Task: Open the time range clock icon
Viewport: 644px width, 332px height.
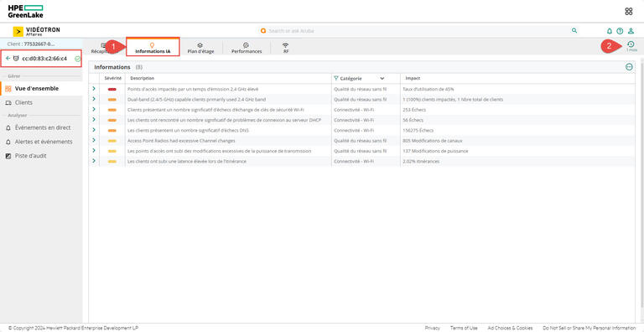Action: 631,44
